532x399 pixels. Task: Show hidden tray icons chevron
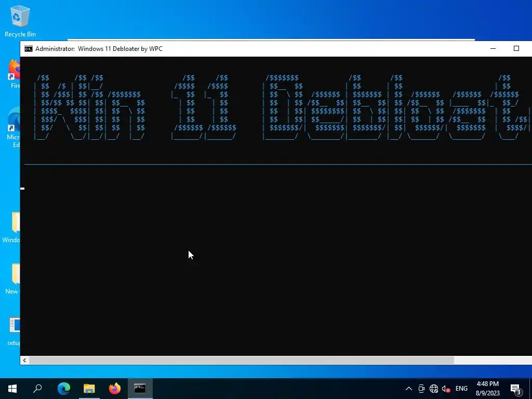pos(408,389)
